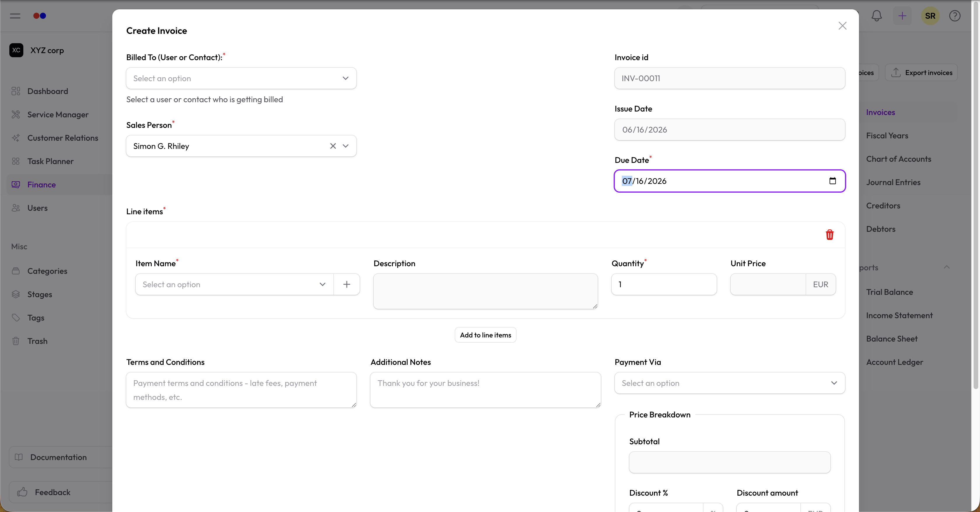Click the Quantity input field
The height and width of the screenshot is (512, 980).
664,284
